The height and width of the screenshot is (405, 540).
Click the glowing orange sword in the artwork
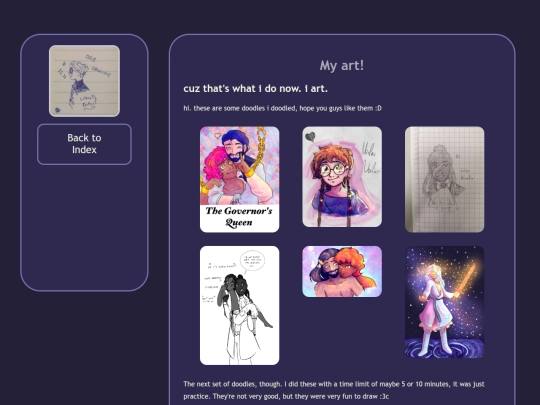(465, 279)
